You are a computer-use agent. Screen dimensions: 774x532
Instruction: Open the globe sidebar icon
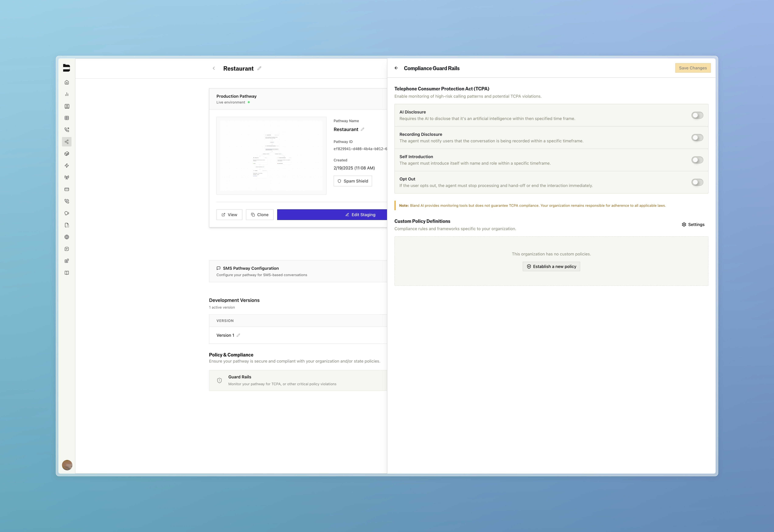67,237
